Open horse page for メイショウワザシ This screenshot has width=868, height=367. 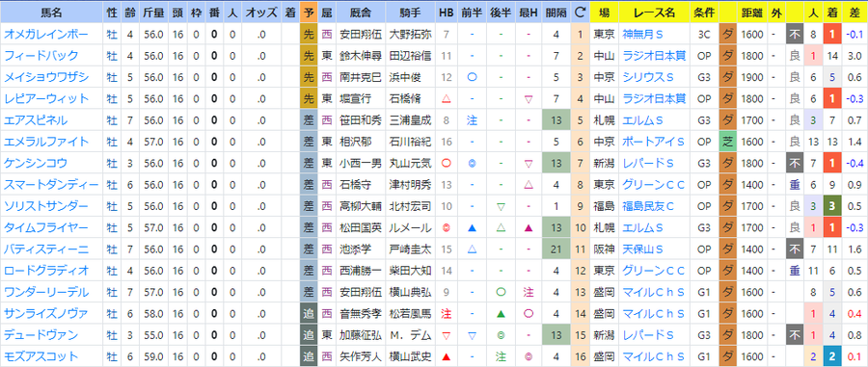[46, 77]
